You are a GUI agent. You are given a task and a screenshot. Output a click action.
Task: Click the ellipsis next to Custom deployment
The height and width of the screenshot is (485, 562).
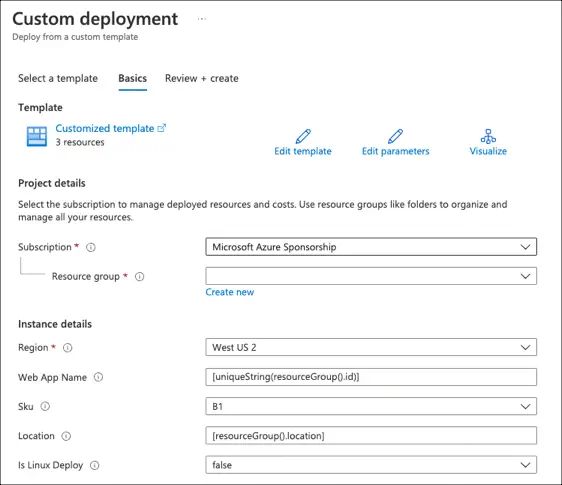[202, 19]
